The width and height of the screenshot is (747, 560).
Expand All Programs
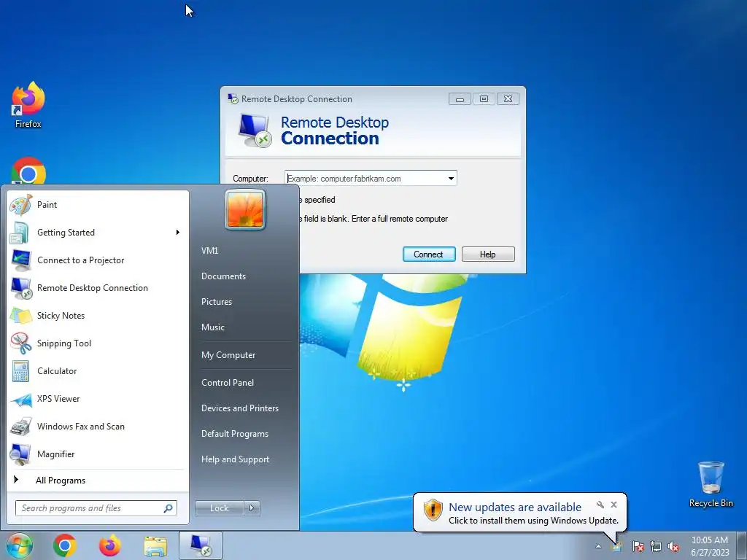(97, 481)
